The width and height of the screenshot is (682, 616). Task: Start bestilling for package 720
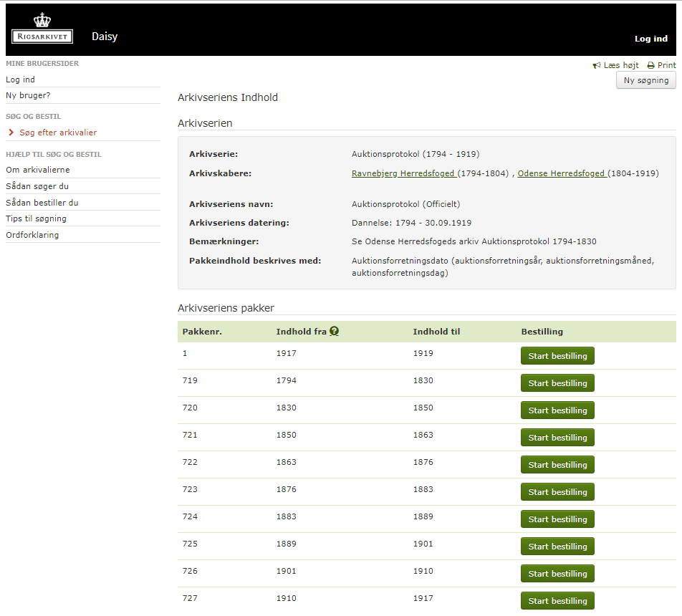click(x=557, y=410)
